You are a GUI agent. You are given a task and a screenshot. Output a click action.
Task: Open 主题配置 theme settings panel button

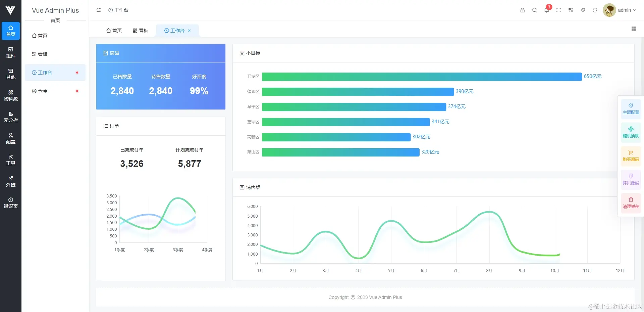point(631,109)
